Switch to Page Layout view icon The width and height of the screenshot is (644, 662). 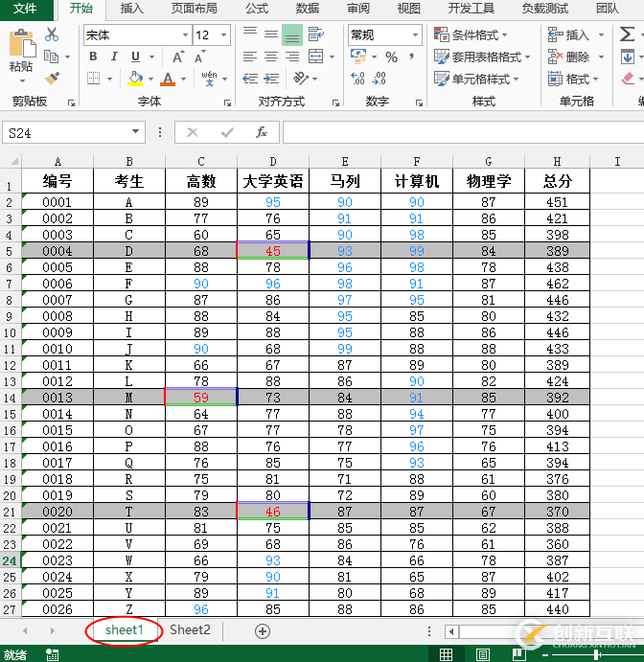click(483, 655)
